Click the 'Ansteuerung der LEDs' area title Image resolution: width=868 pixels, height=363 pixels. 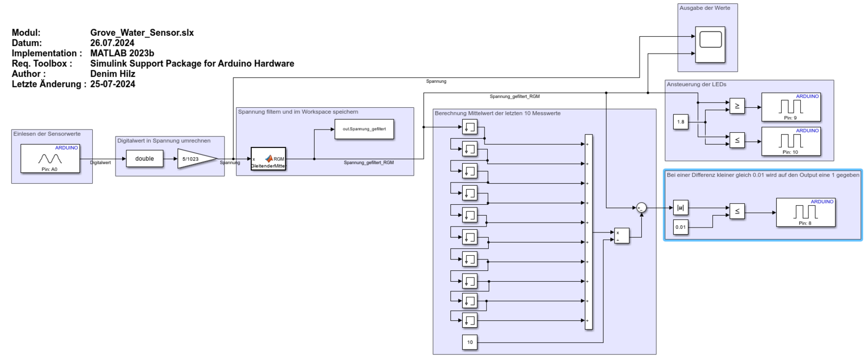pos(696,85)
